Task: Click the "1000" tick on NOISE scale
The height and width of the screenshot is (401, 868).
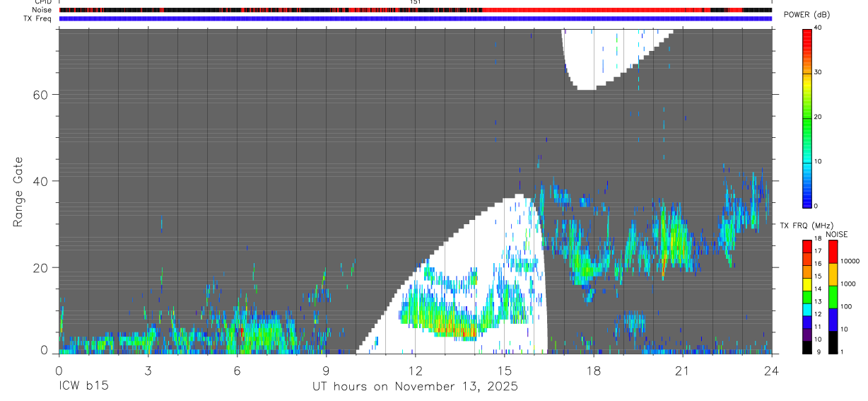Action: click(x=849, y=284)
